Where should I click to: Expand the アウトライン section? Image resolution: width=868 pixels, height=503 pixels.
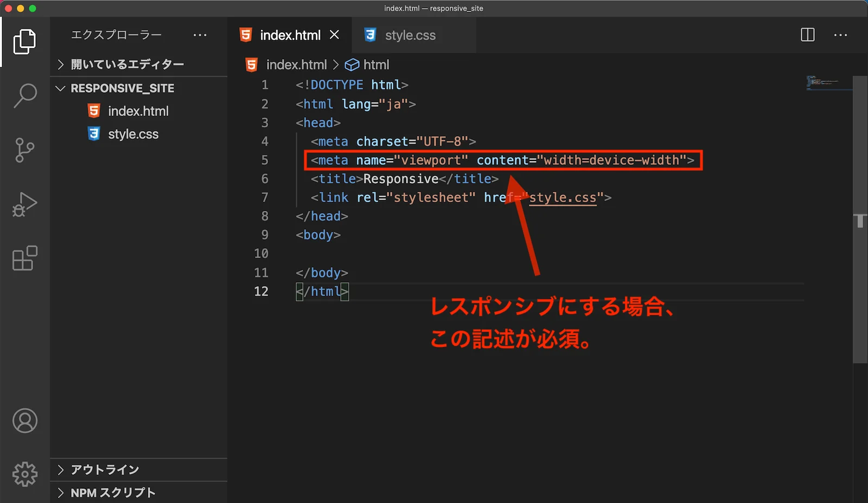[x=139, y=469]
